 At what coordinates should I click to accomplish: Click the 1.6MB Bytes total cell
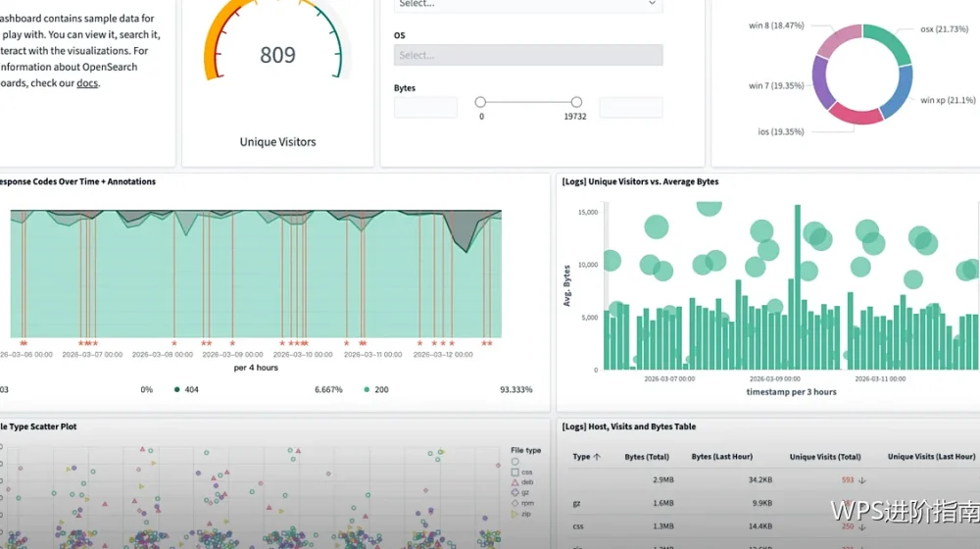click(663, 503)
